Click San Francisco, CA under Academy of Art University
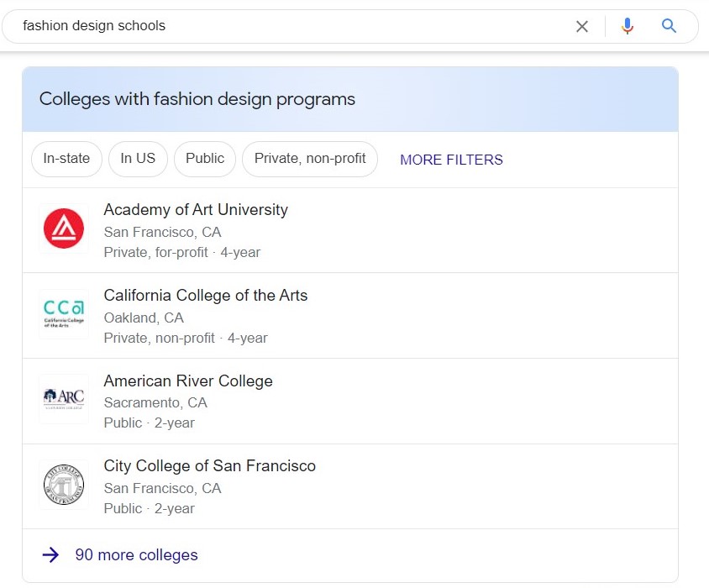Image resolution: width=709 pixels, height=588 pixels. click(x=162, y=233)
